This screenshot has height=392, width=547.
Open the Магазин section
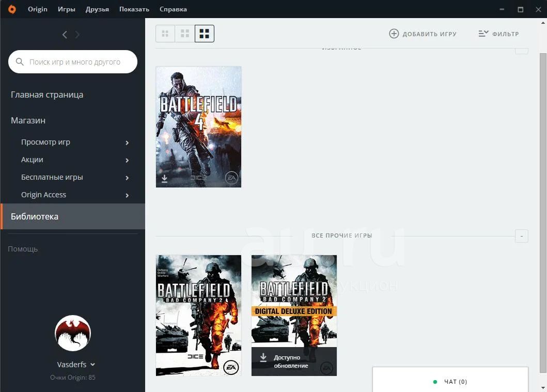pos(28,120)
